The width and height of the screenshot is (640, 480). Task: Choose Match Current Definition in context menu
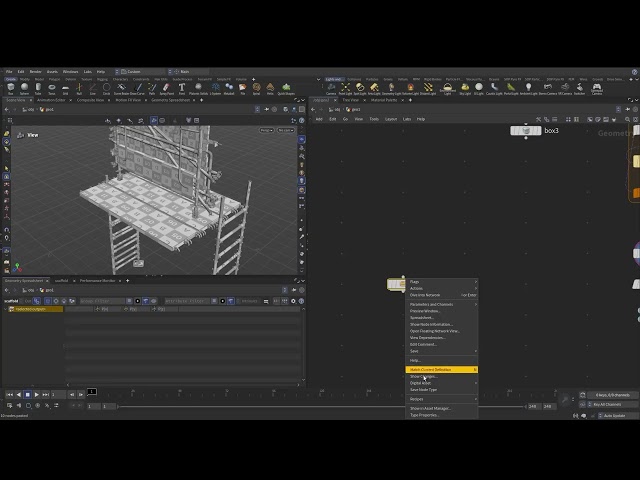pyautogui.click(x=441, y=370)
